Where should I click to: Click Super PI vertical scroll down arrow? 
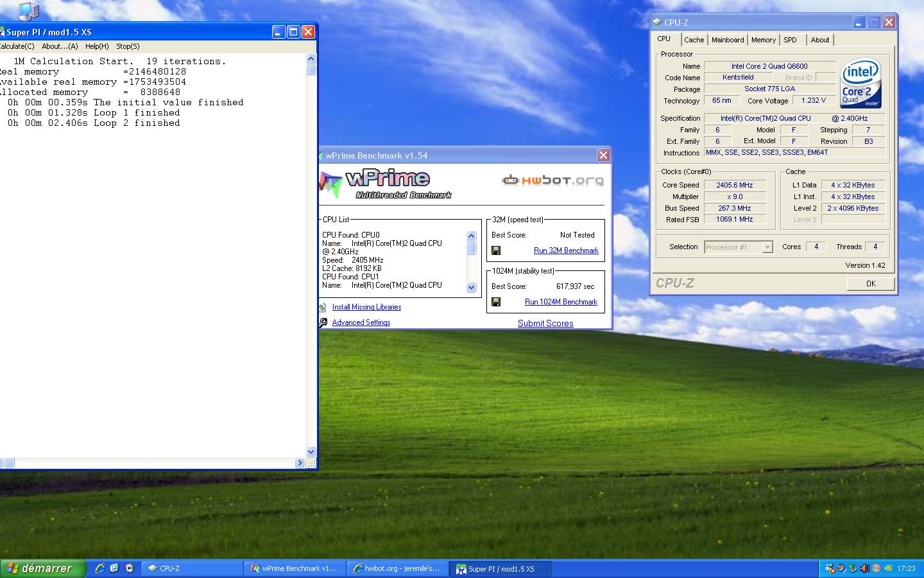click(x=311, y=452)
